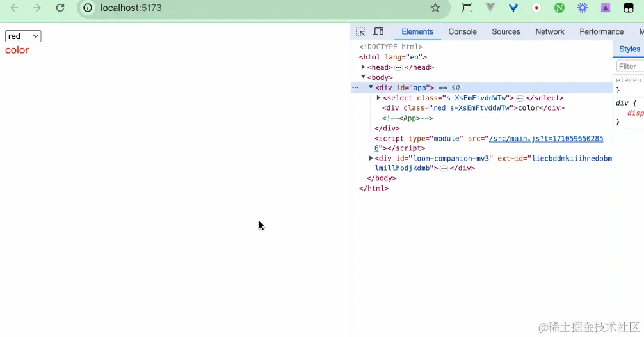Select the html lang="en" line
This screenshot has width=644, height=337.
tap(392, 57)
